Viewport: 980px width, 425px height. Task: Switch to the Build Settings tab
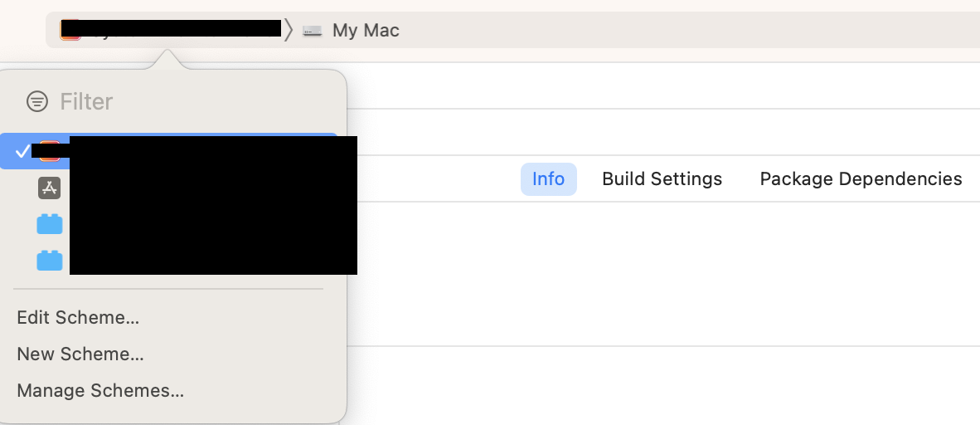[662, 179]
